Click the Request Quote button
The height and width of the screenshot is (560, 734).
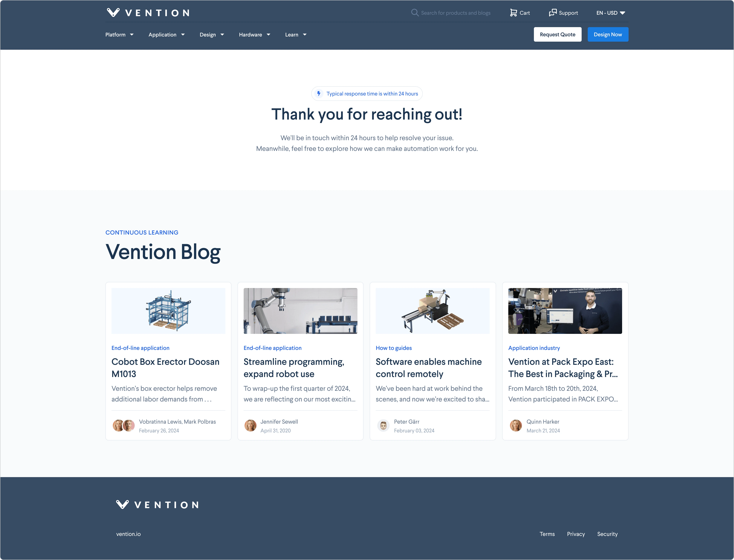(557, 34)
